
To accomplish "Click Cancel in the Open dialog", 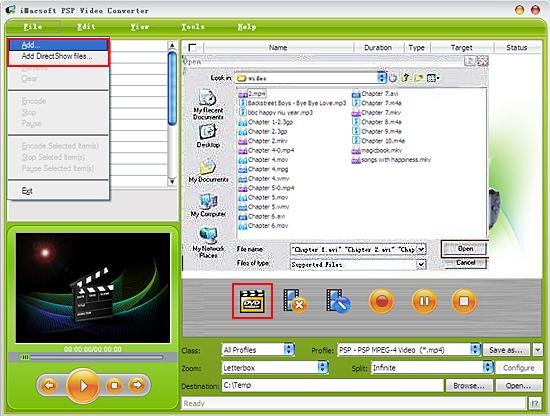I will click(465, 263).
